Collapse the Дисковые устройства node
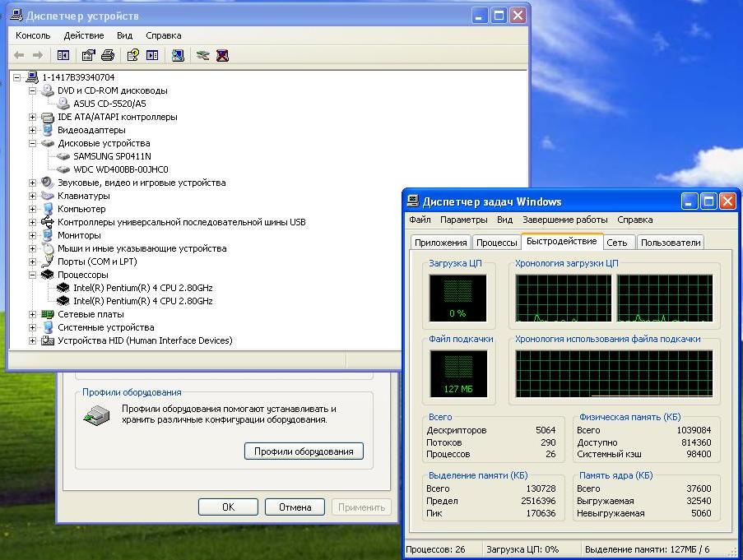Viewport: 743px width, 560px height. [32, 143]
